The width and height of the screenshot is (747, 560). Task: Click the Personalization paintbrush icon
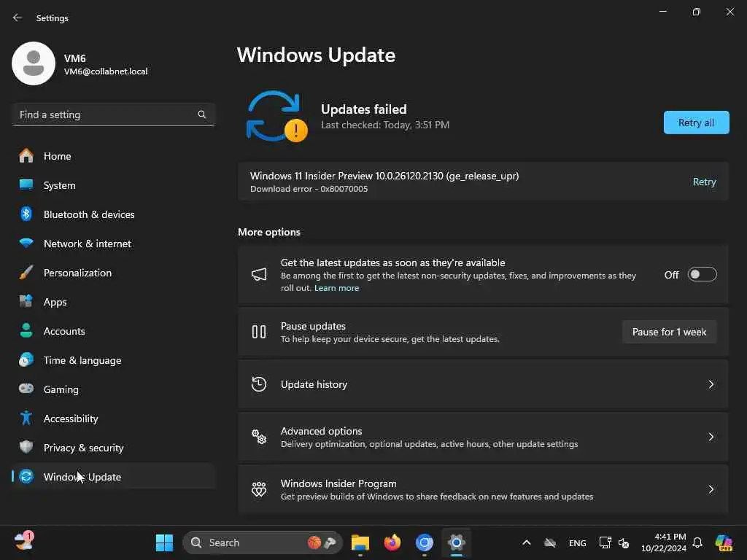[x=26, y=273]
